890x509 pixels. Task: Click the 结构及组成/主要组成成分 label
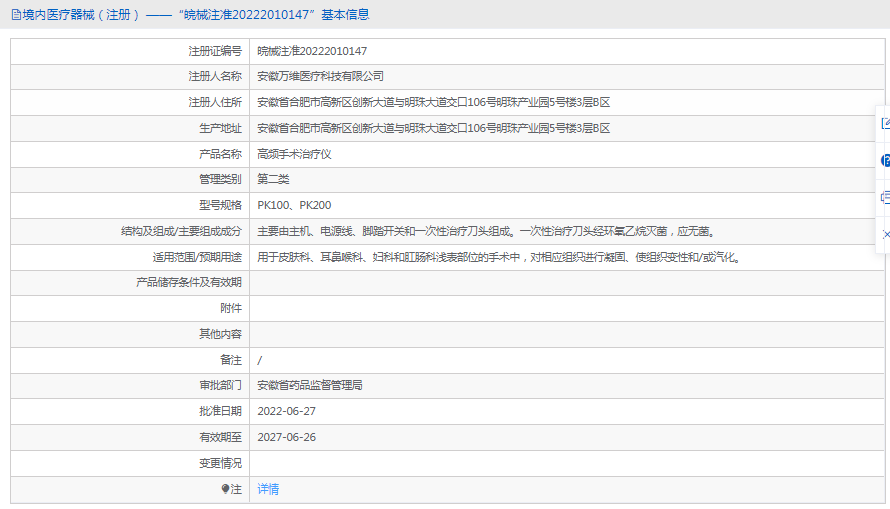click(x=182, y=232)
